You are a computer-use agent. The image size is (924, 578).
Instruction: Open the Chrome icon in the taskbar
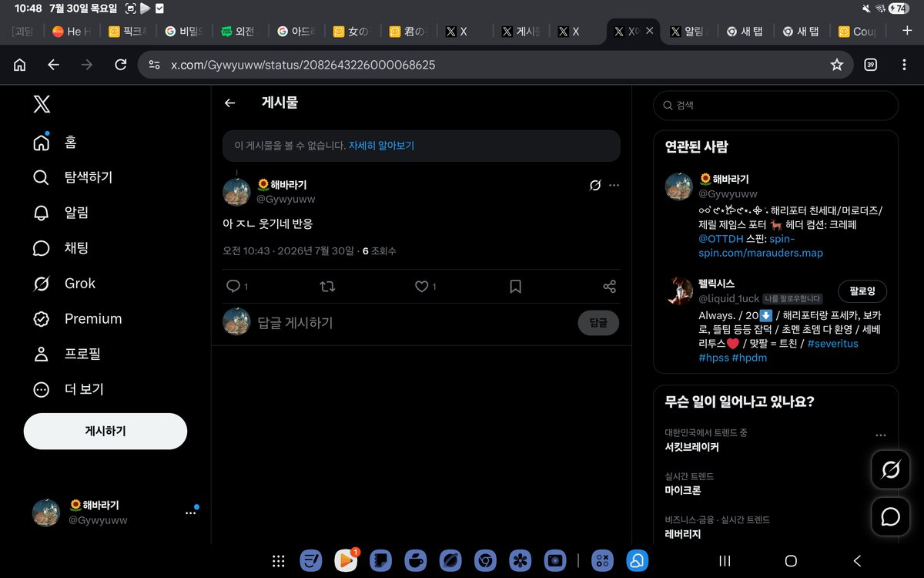pyautogui.click(x=484, y=561)
